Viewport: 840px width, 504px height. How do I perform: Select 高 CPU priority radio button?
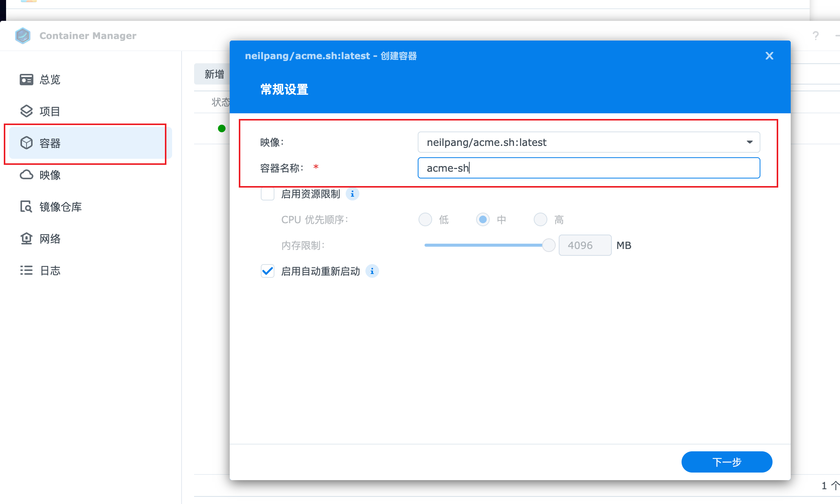[x=541, y=219]
